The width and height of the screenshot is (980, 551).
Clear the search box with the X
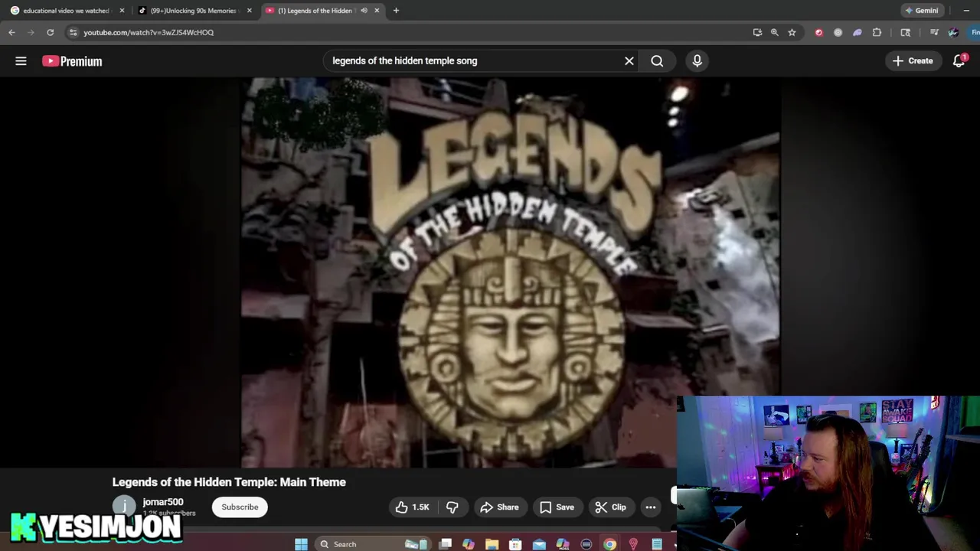(629, 61)
